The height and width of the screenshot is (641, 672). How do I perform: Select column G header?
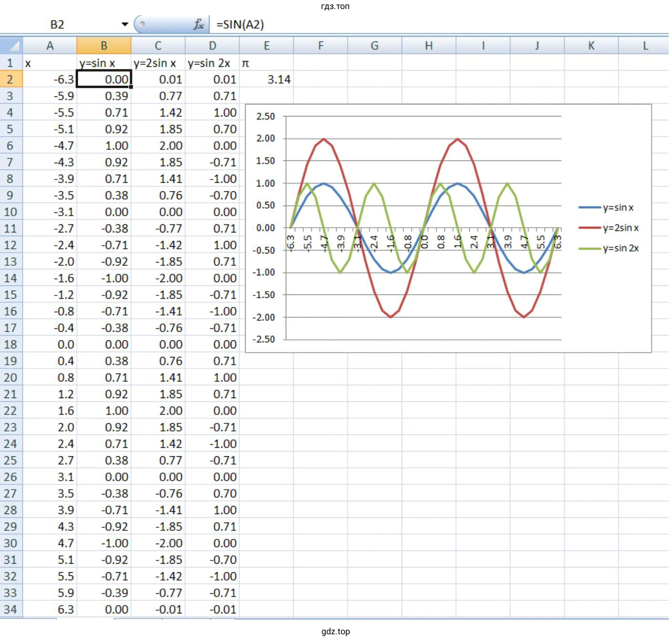coord(375,46)
